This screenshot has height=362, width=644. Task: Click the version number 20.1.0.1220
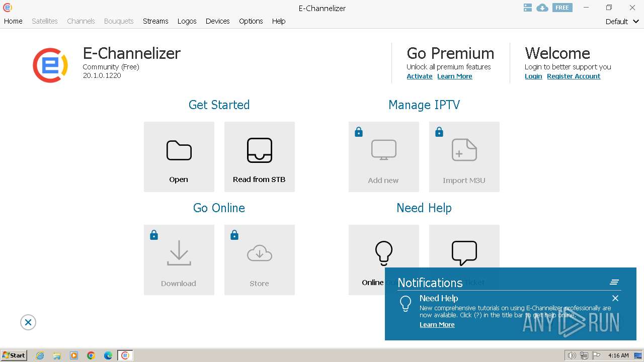[x=102, y=75]
